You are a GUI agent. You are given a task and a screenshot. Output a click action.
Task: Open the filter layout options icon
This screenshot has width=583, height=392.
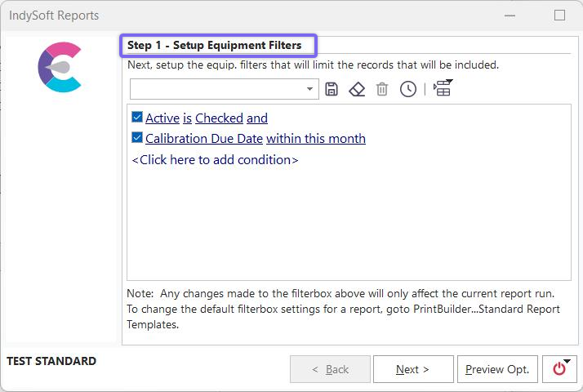point(443,88)
